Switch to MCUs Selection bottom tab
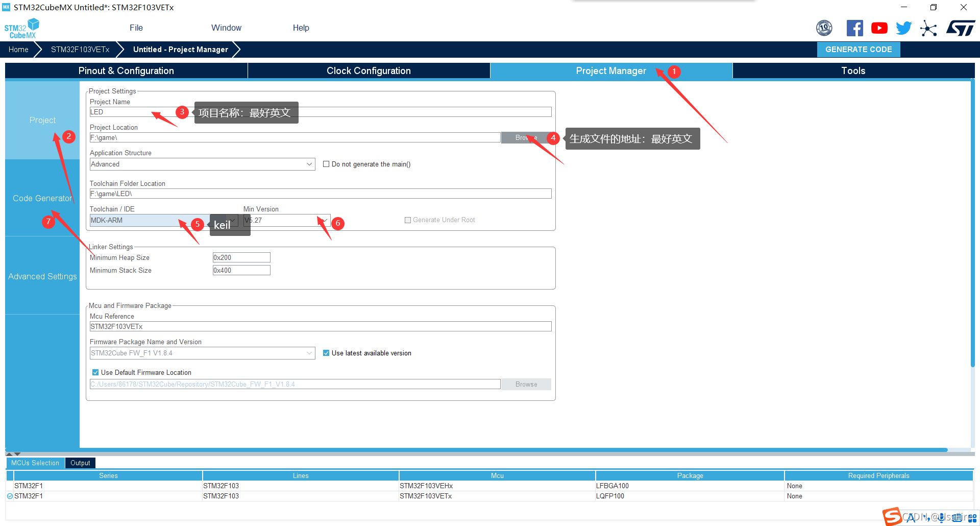Image resolution: width=980 pixels, height=526 pixels. pyautogui.click(x=35, y=463)
